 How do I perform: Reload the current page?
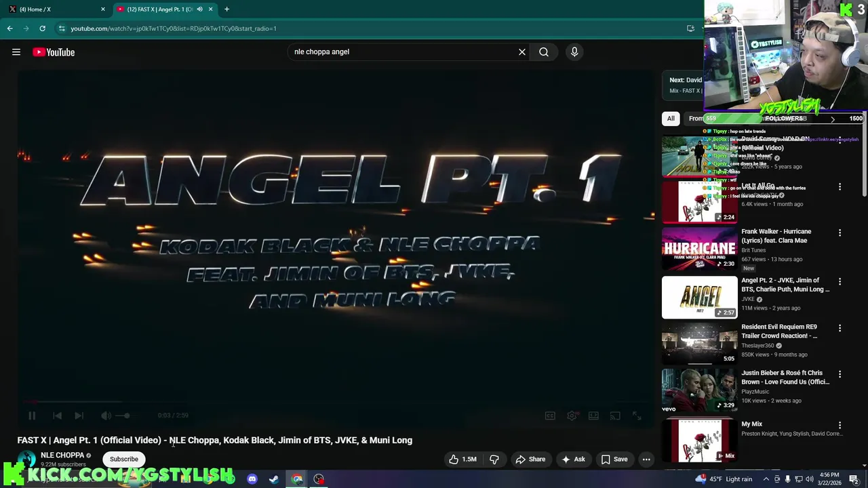pyautogui.click(x=42, y=28)
